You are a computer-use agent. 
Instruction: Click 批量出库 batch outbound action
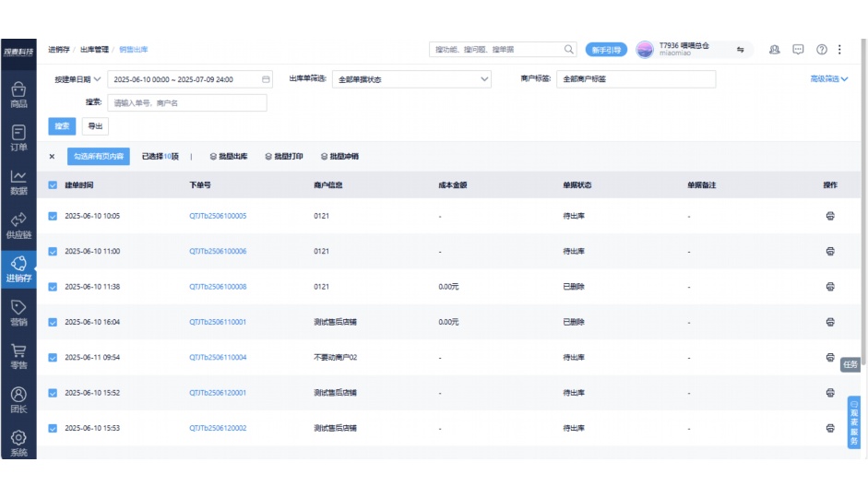(x=229, y=157)
